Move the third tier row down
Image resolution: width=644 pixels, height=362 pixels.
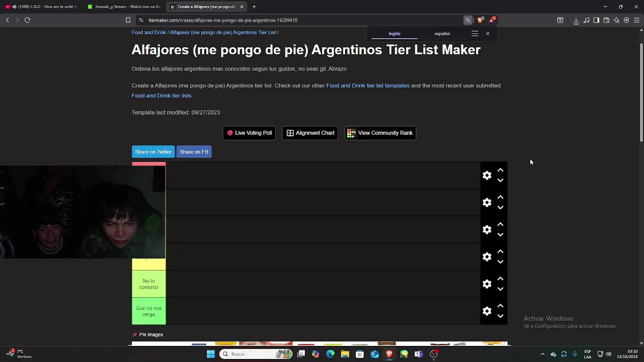point(500,235)
